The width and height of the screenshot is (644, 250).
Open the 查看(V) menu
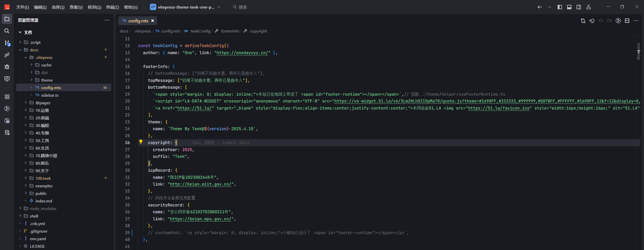[76, 7]
